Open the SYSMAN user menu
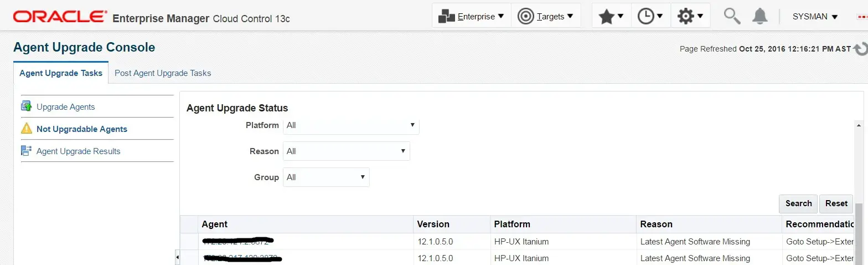Image resolution: width=868 pixels, height=265 pixels. pos(815,17)
